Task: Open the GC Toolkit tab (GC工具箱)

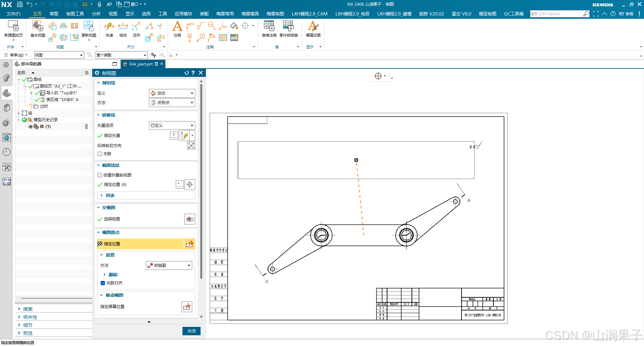Action: [514, 14]
